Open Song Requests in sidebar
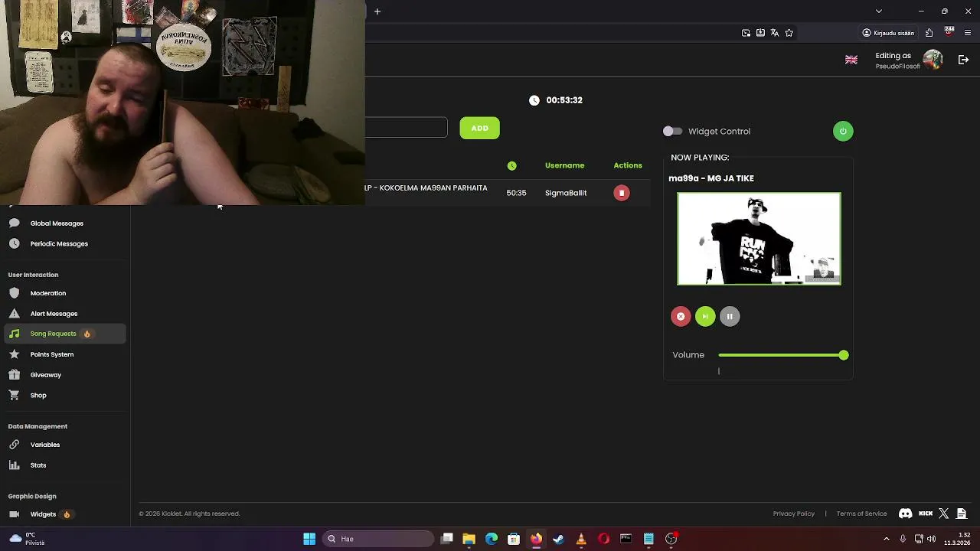This screenshot has width=980, height=551. [65, 334]
